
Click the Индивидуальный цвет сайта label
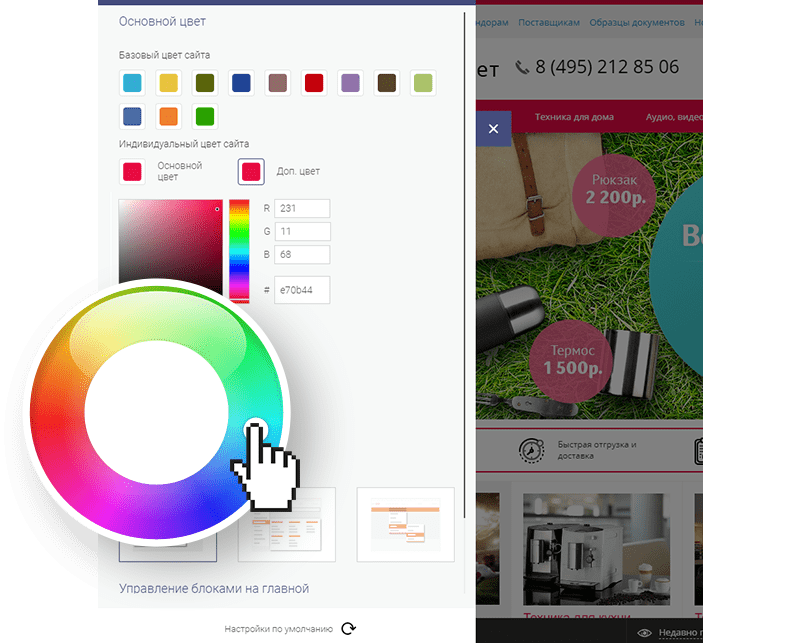(x=184, y=144)
